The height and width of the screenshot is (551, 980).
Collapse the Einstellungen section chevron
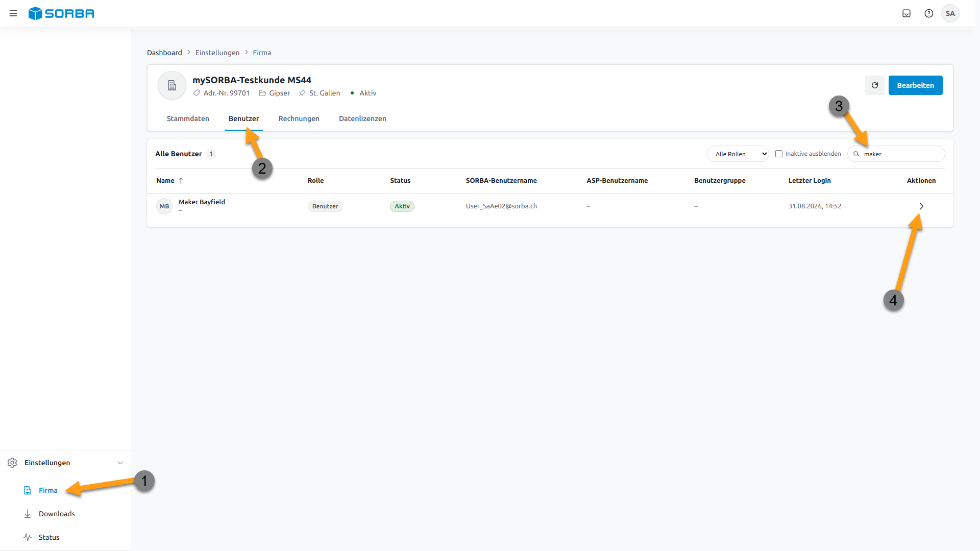click(x=120, y=463)
